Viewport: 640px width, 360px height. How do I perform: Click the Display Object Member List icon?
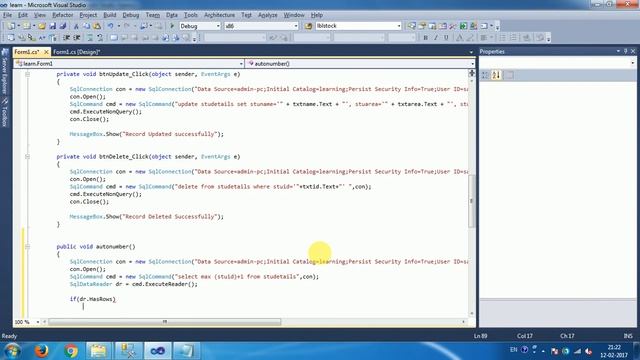click(11, 38)
